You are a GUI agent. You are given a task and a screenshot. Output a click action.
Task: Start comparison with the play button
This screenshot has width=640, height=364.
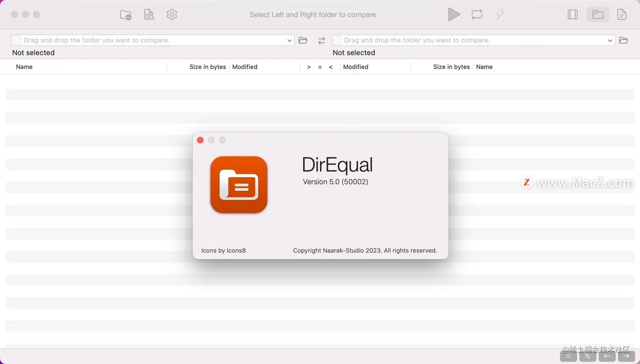(454, 14)
